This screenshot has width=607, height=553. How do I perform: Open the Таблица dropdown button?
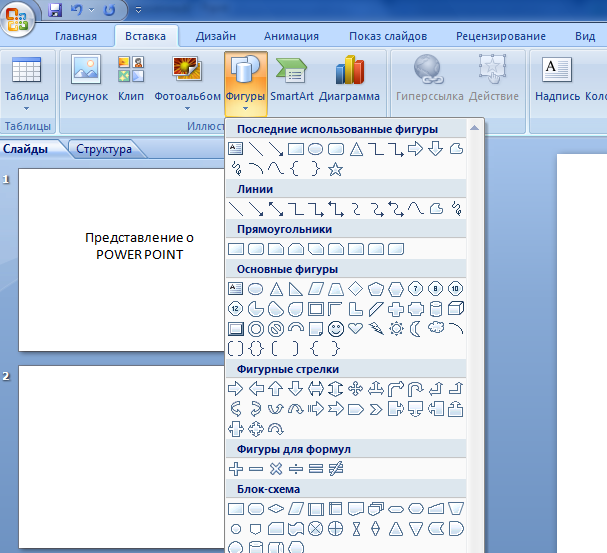tap(27, 83)
